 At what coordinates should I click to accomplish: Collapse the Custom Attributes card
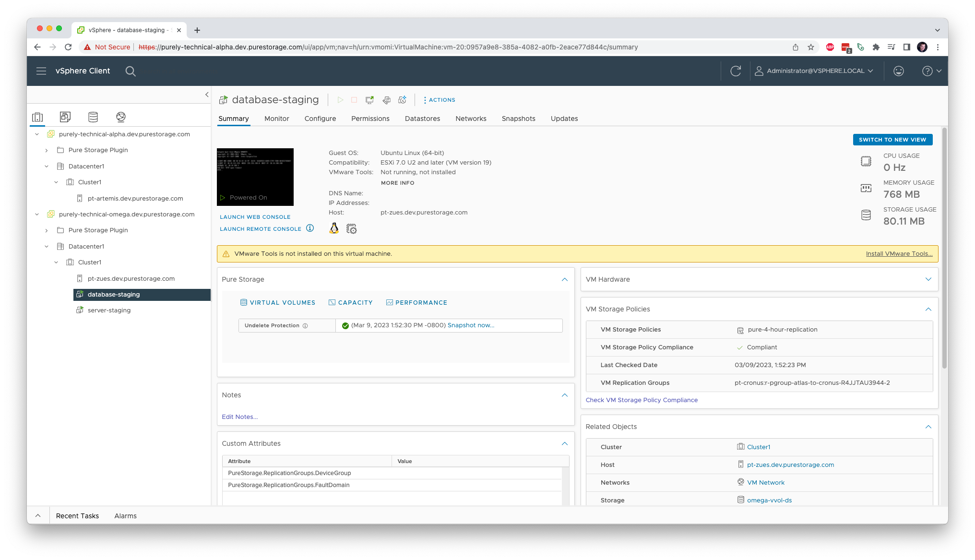pyautogui.click(x=565, y=443)
